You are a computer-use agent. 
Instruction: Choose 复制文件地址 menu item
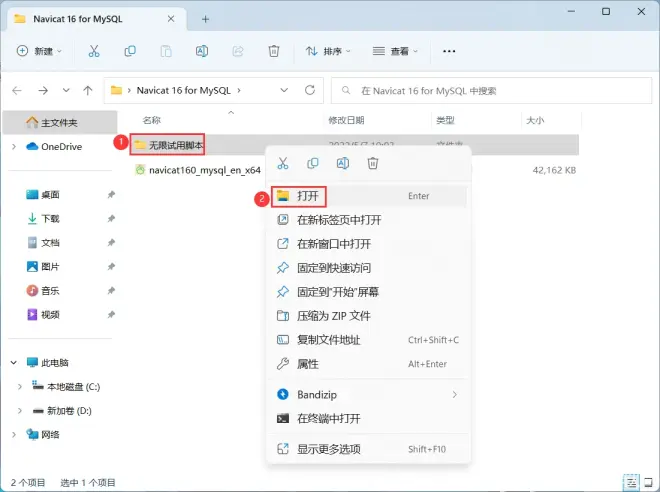(x=368, y=340)
